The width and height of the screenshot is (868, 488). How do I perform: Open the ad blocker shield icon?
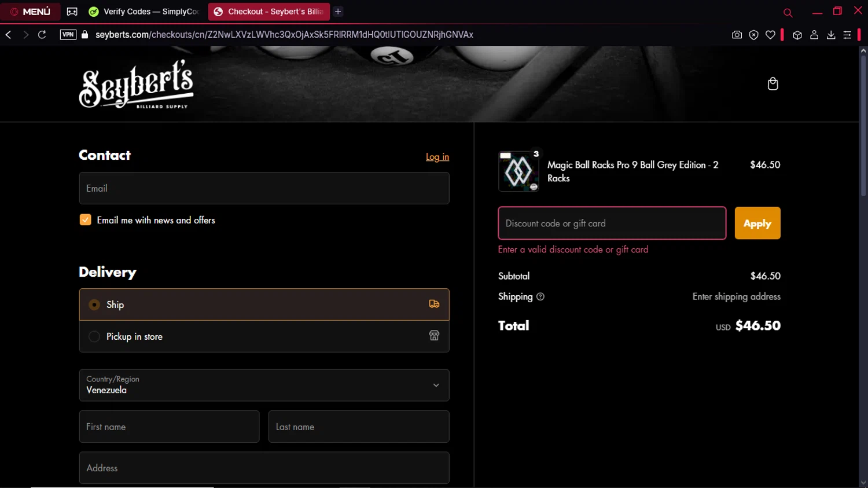753,35
